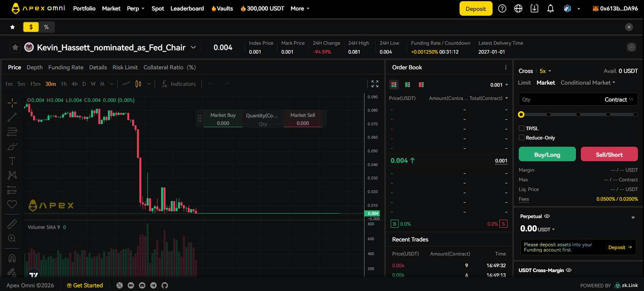Open the More menu dropdown
The width and height of the screenshot is (644, 291).
click(x=300, y=8)
